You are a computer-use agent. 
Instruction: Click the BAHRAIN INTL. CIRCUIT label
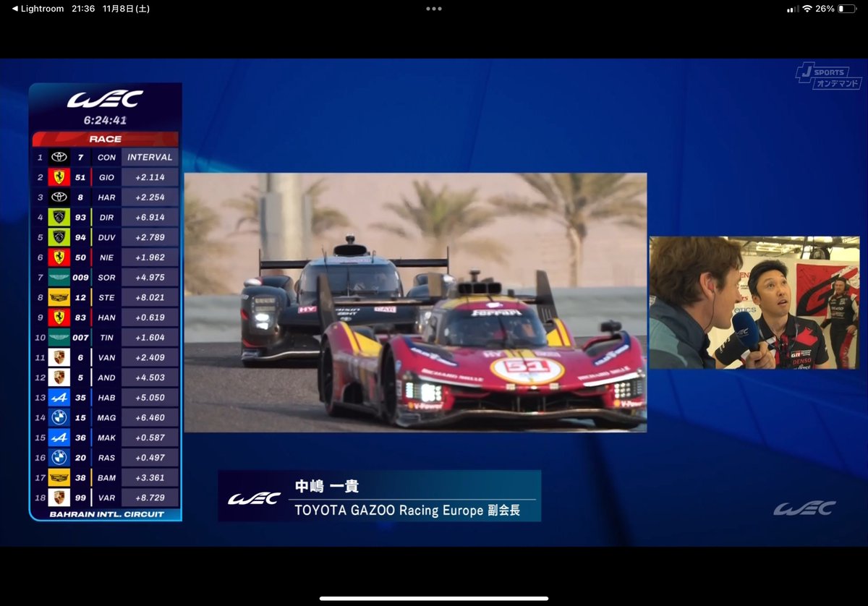[106, 514]
